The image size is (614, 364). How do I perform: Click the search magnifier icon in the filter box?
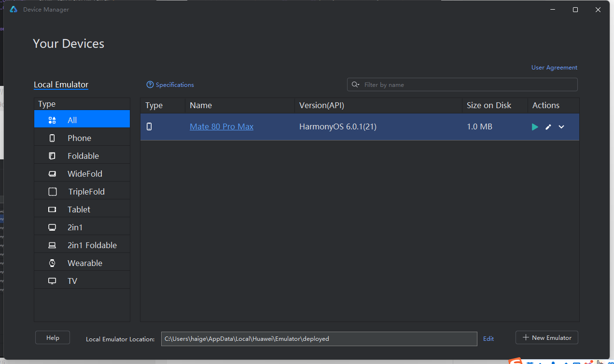(355, 84)
